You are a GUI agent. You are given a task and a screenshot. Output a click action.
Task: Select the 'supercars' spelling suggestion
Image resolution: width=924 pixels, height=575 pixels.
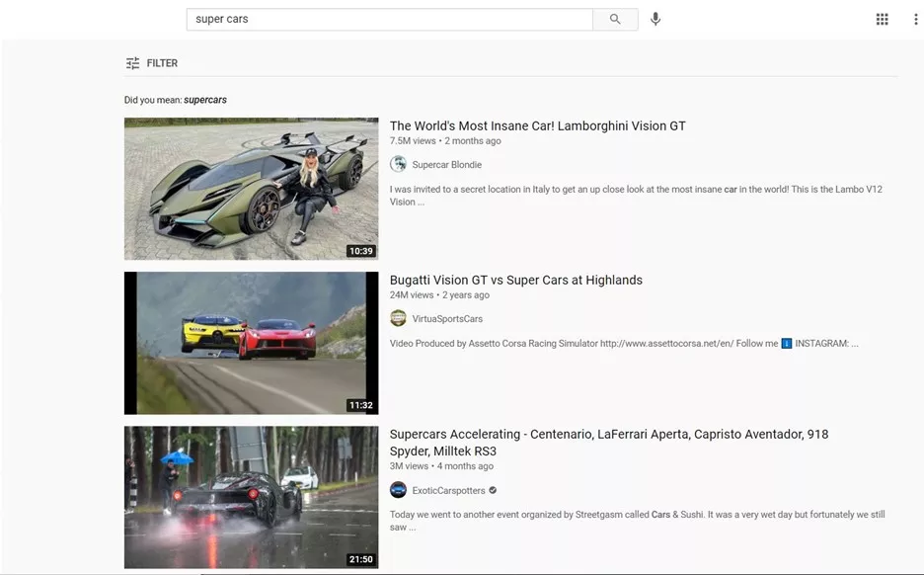click(205, 100)
